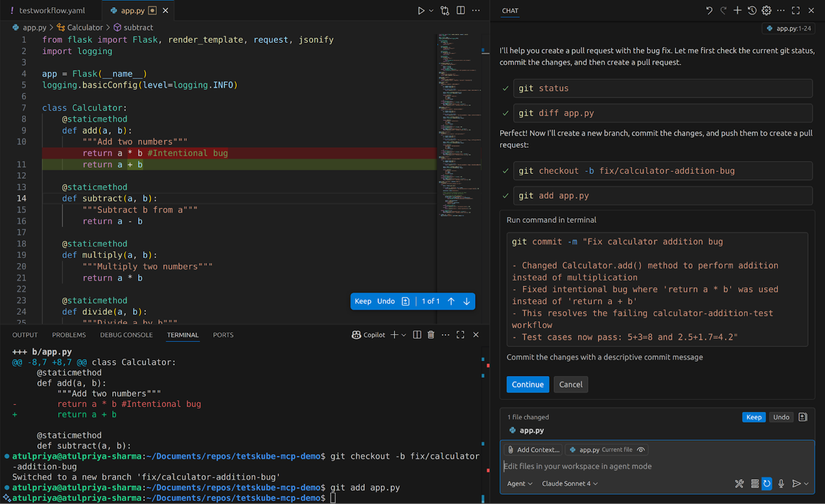Click Continue to run the git commit
This screenshot has height=504, width=825.
pos(527,384)
